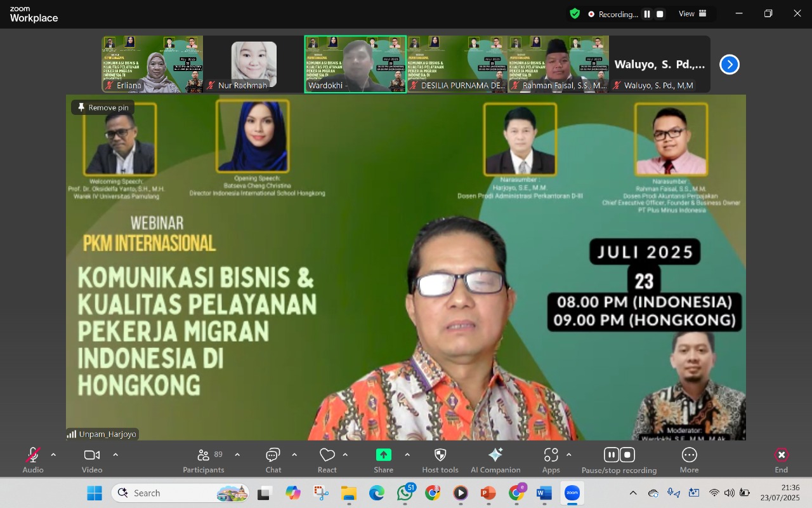The width and height of the screenshot is (812, 508).
Task: Expand the Share options arrow
Action: click(407, 455)
